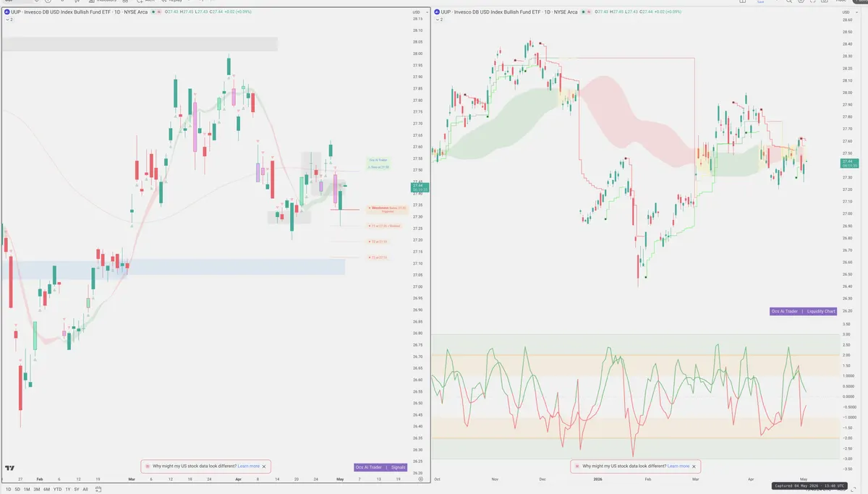This screenshot has width=868, height=494.
Task: Click the UUP symbol logo in left chart
Action: 7,12
